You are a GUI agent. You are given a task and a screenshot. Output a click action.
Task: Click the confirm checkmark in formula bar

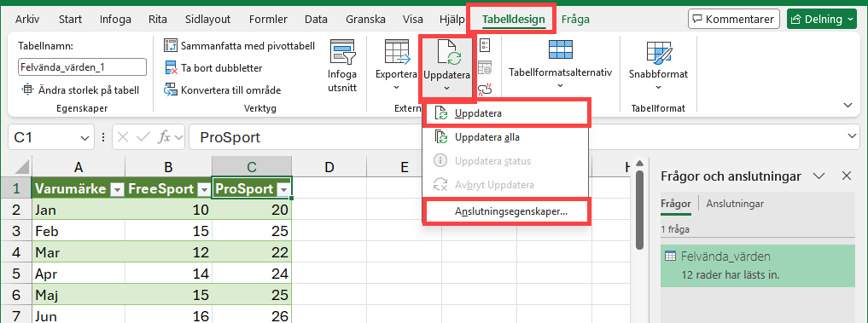point(143,137)
